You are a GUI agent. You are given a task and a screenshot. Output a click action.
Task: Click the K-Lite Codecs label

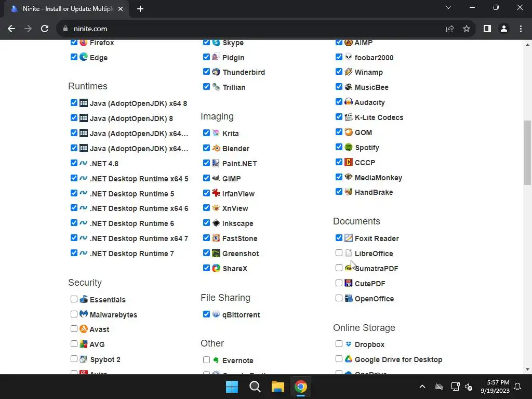pos(379,117)
